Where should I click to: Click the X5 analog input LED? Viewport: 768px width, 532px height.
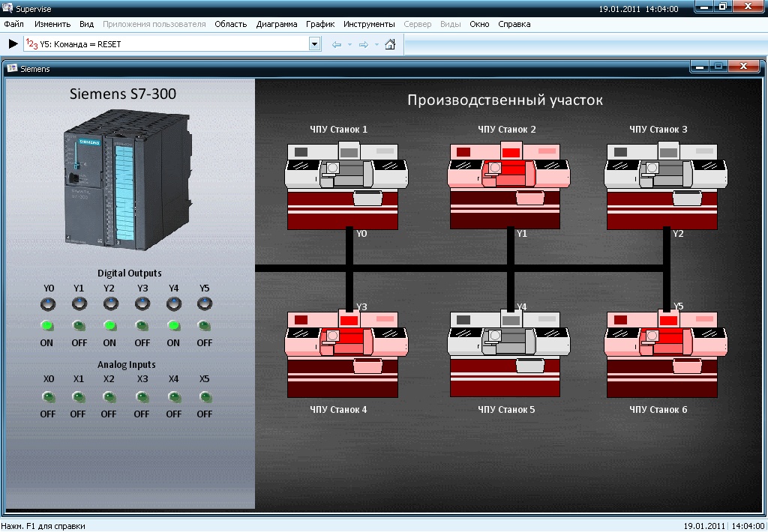tap(205, 396)
